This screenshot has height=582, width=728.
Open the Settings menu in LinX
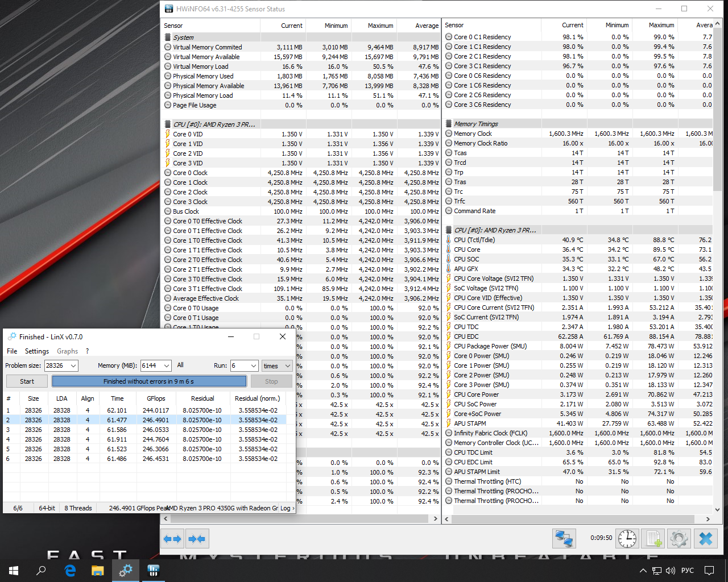tap(37, 351)
